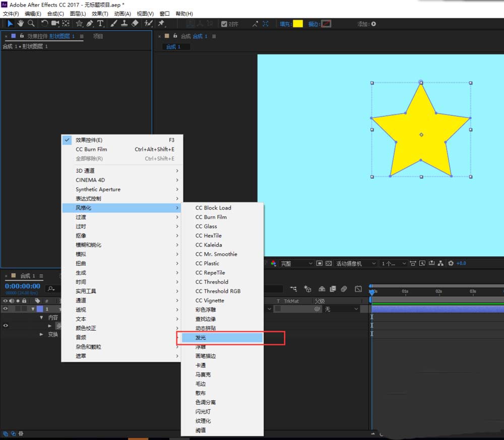Toggle the 对齐 snapping checkbox
Image resolution: width=504 pixels, height=440 pixels.
(x=225, y=24)
